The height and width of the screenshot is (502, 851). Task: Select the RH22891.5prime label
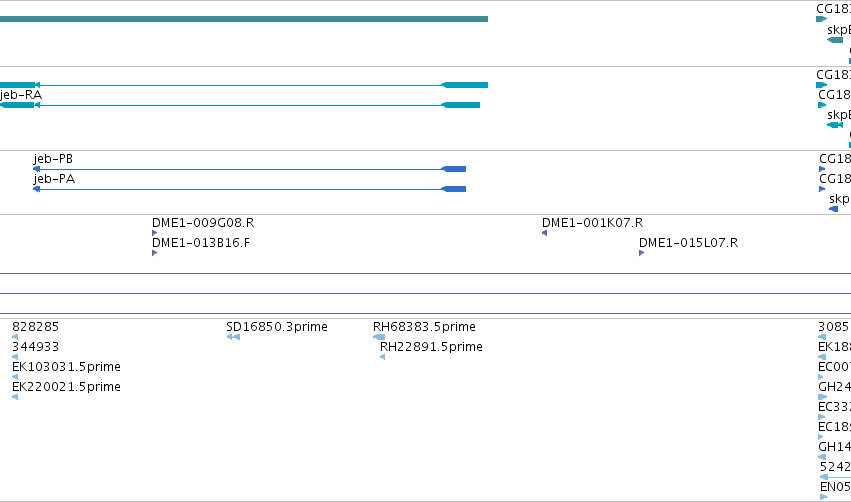(x=431, y=347)
